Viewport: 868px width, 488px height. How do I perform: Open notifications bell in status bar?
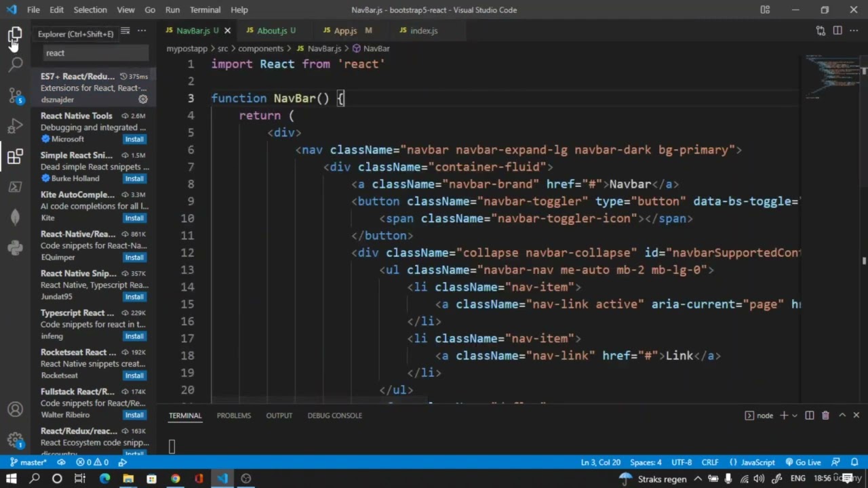pos(854,462)
